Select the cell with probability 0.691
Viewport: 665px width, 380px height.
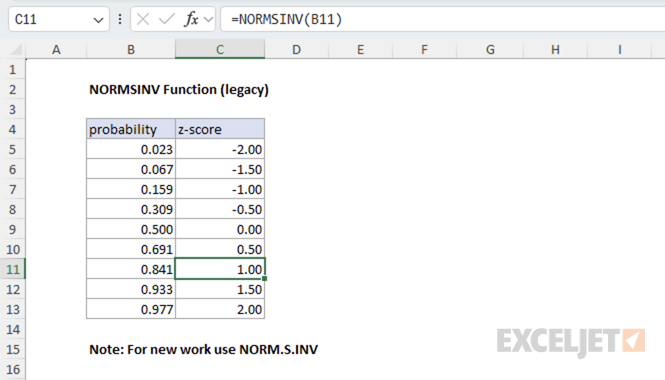coord(131,249)
